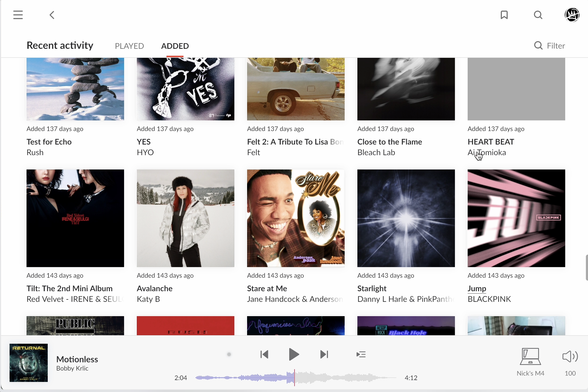Click the Filter field

[x=556, y=46]
